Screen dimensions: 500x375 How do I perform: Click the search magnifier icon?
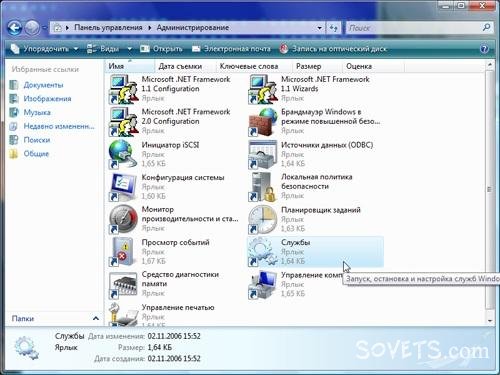486,27
